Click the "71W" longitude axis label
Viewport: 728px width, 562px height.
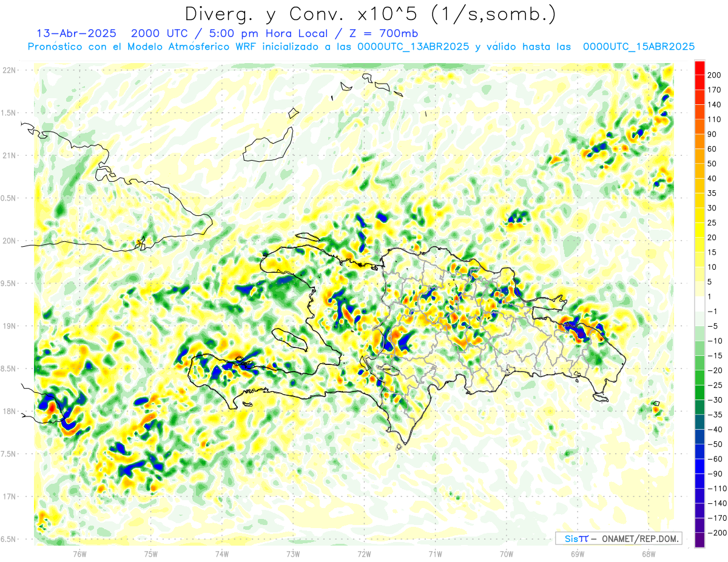pos(435,554)
